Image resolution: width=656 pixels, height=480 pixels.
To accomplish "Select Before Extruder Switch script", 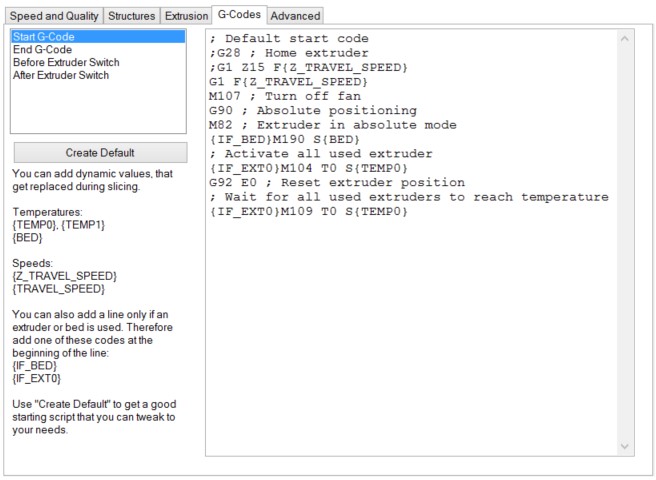I will click(66, 62).
